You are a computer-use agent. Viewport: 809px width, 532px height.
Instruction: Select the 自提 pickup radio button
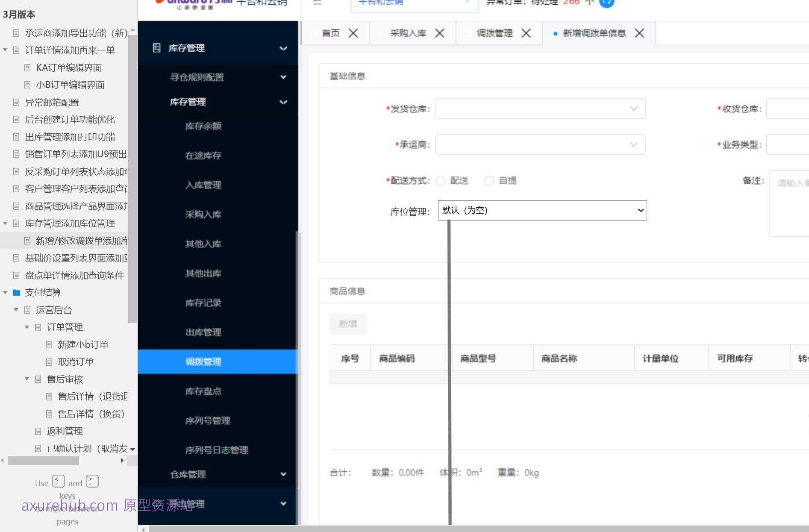[x=489, y=181]
